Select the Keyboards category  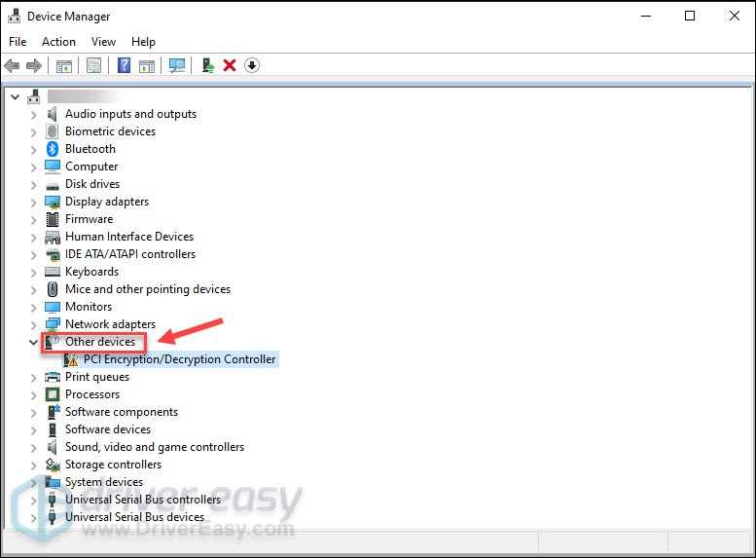pyautogui.click(x=91, y=272)
